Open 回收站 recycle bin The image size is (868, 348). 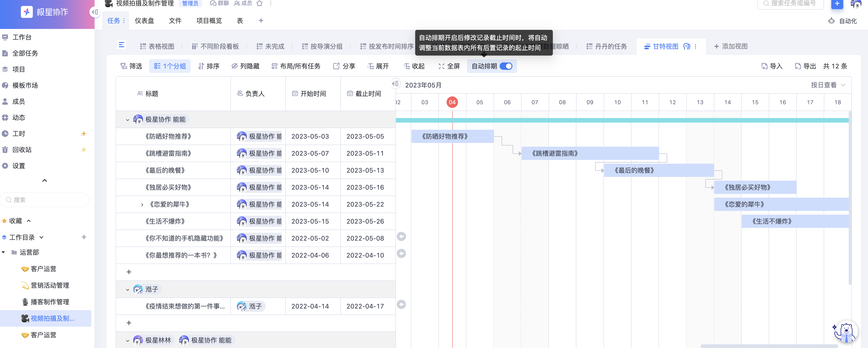pyautogui.click(x=17, y=149)
